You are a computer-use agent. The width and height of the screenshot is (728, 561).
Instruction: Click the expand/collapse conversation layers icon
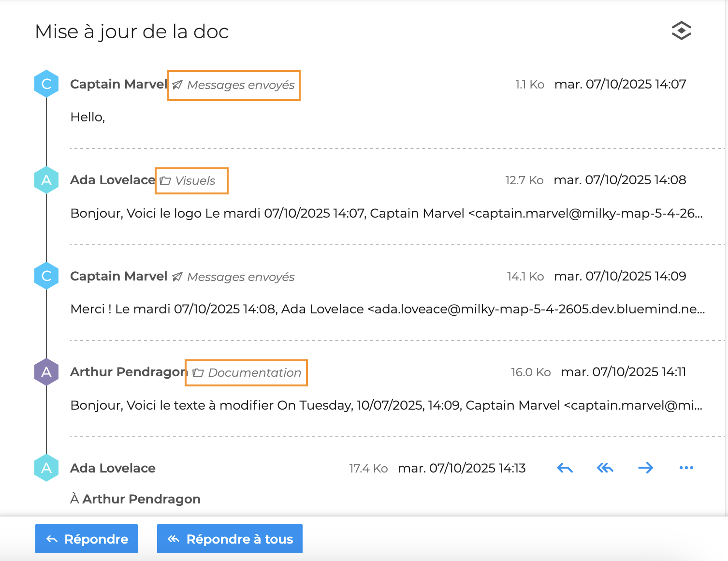681,31
